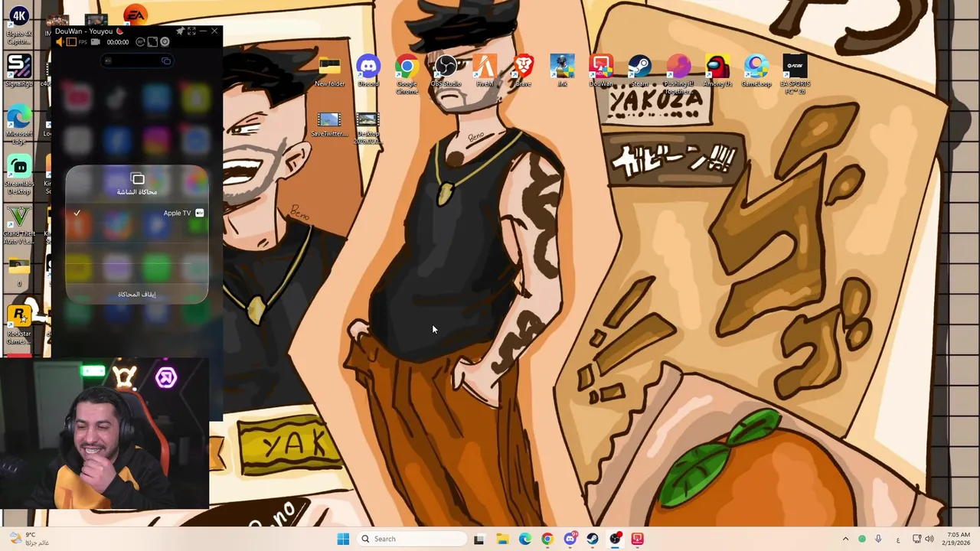Tap Stop Mirroring Arabic button
The height and width of the screenshot is (551, 980).
137,294
